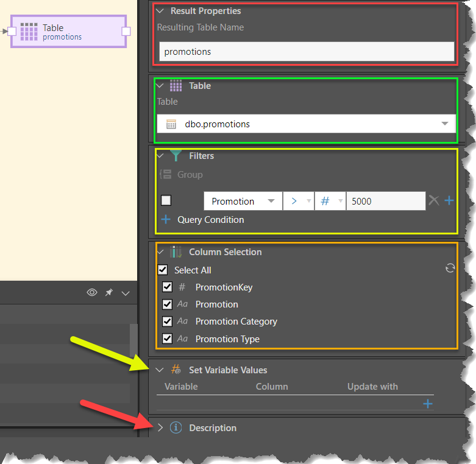Delete the Promotion filter with X icon

pyautogui.click(x=433, y=200)
